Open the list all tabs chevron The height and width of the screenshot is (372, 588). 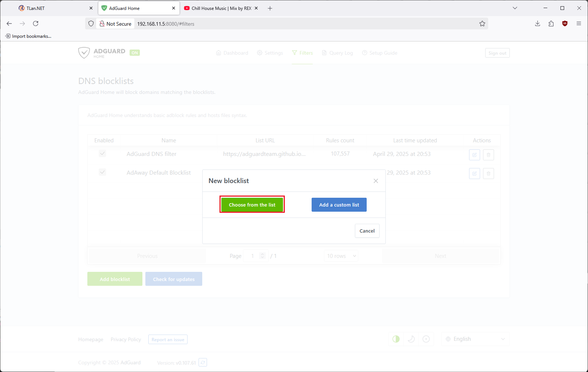515,8
